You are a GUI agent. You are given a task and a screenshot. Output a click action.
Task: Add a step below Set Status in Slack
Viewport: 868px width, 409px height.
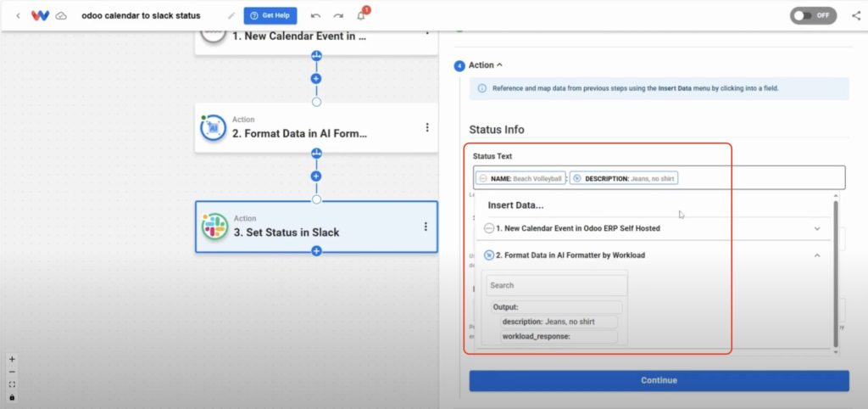coord(316,251)
